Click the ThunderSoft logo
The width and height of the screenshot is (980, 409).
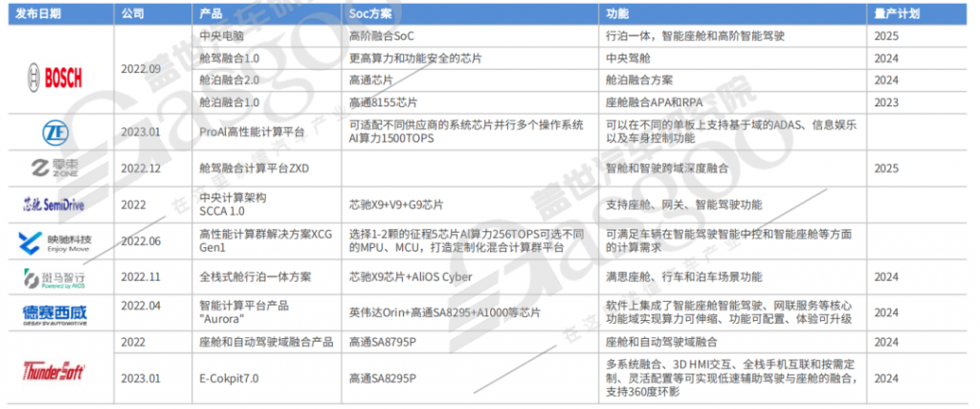pyautogui.click(x=54, y=371)
